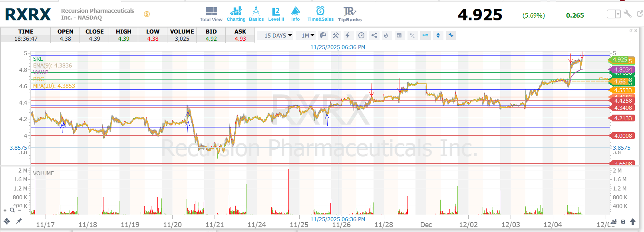The height and width of the screenshot is (232, 644).
Task: Open chart tools wrench-and-hammer icon
Action: tap(336, 36)
